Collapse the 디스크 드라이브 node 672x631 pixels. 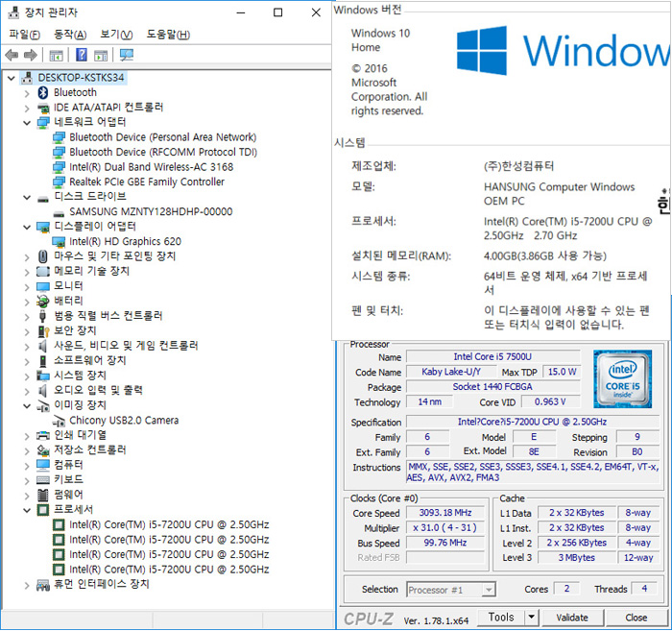[27, 198]
